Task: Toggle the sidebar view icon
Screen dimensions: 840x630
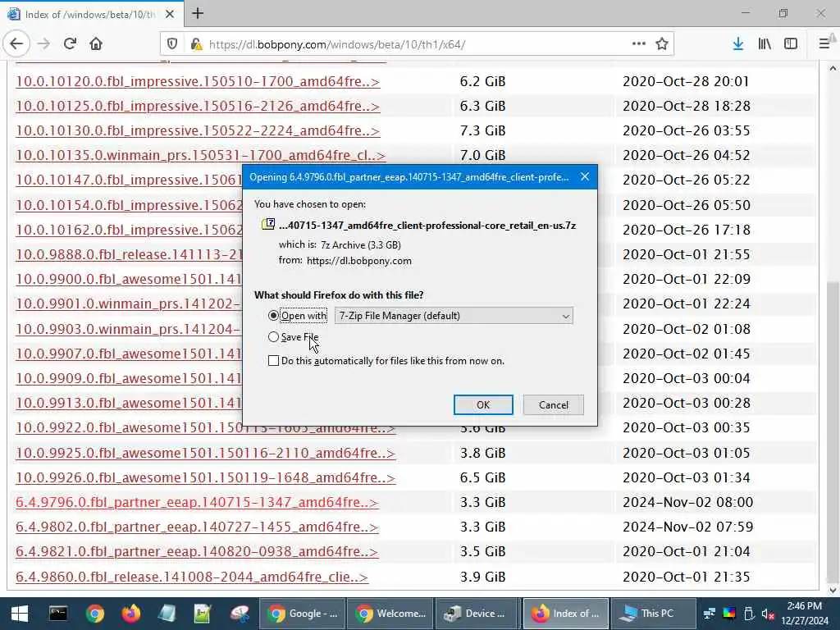Action: tap(791, 44)
